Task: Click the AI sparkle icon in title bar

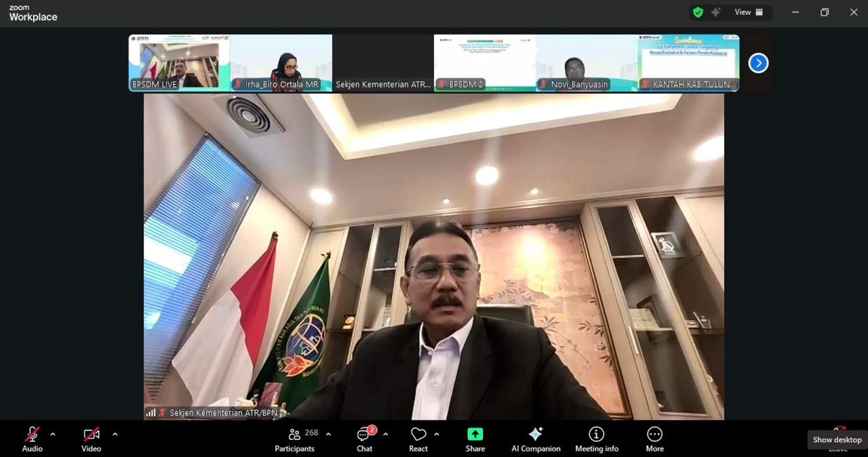Action: click(716, 12)
